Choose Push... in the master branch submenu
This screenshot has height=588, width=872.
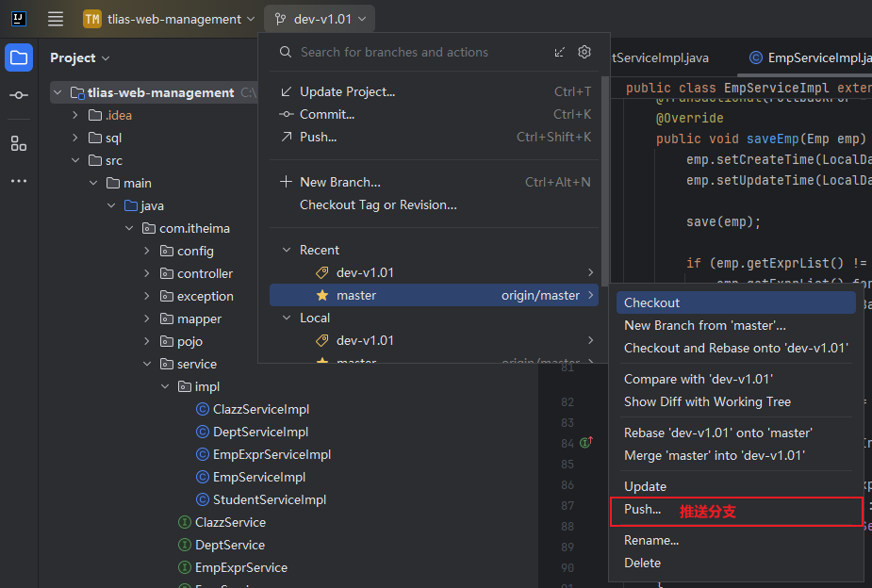pos(735,509)
